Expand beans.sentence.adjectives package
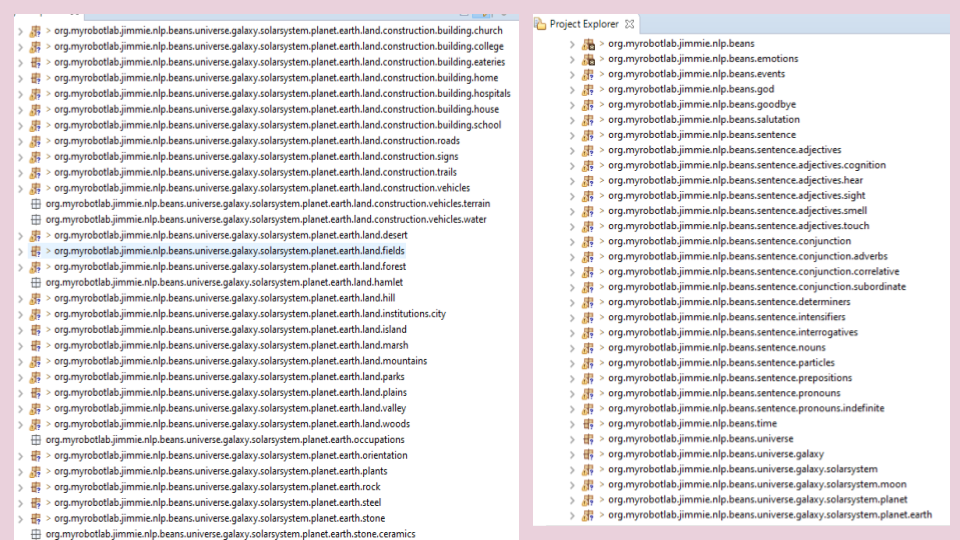Image resolution: width=960 pixels, height=540 pixels. (572, 150)
